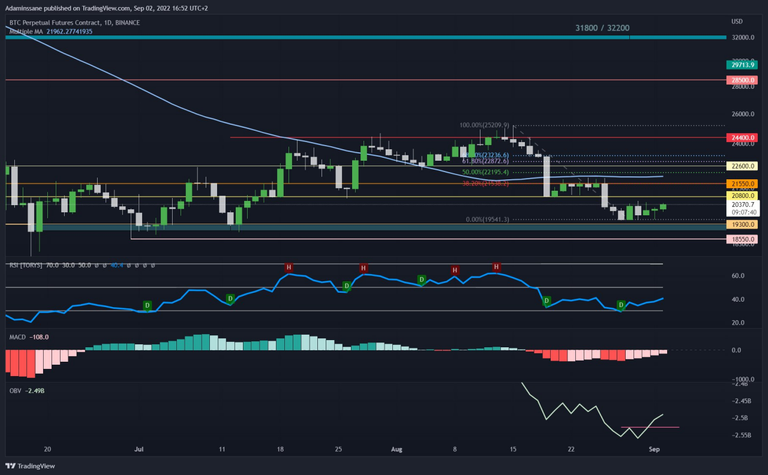Click the 25 date label on time axis

point(338,449)
